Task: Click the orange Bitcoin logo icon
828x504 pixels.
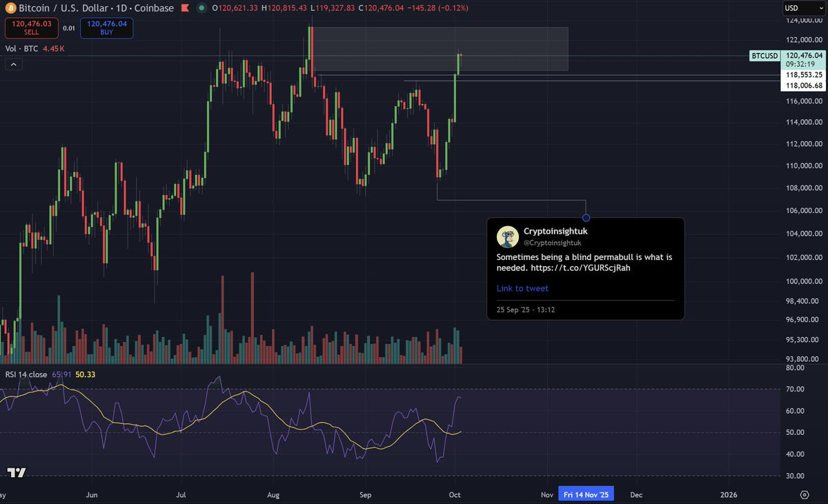Action: click(x=10, y=8)
